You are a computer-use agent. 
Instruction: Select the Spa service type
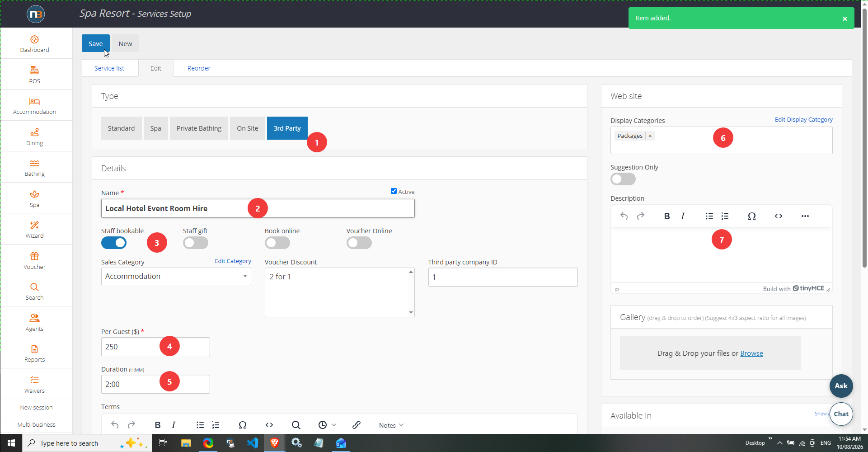(x=155, y=128)
